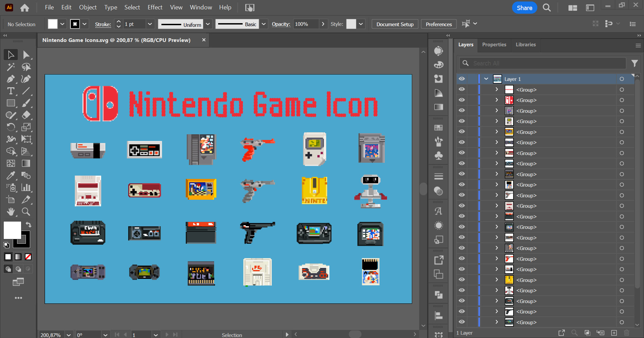Select the Hand tool
The width and height of the screenshot is (644, 338).
point(11,211)
